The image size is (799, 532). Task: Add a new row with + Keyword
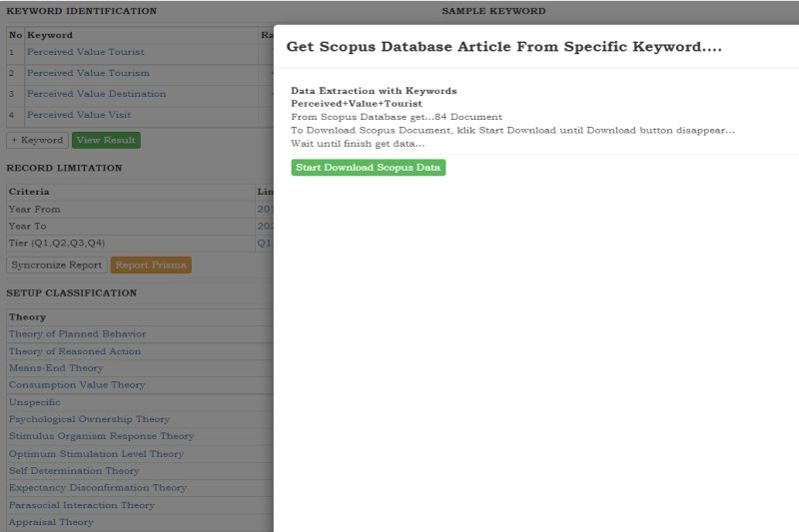coord(37,141)
